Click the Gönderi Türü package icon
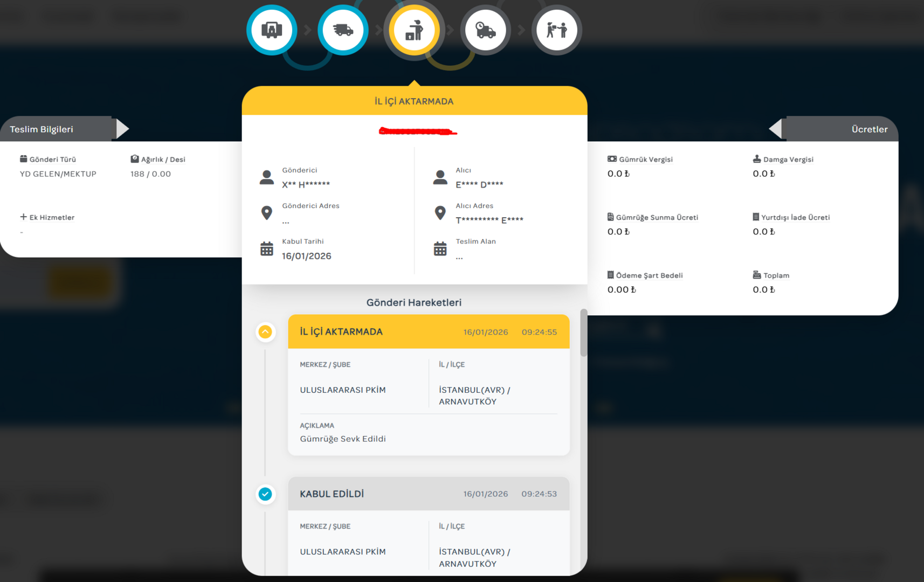 pyautogui.click(x=24, y=159)
